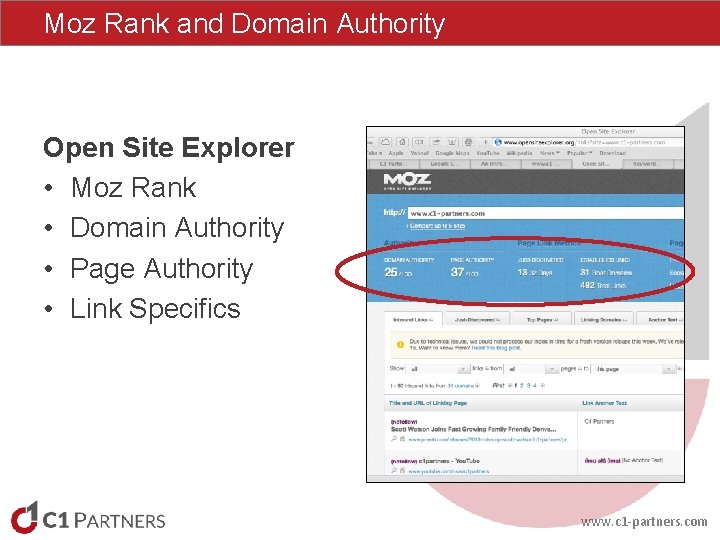Image resolution: width=720 pixels, height=540 pixels.
Task: Go to page 3 of inbound links
Action: 529,386
